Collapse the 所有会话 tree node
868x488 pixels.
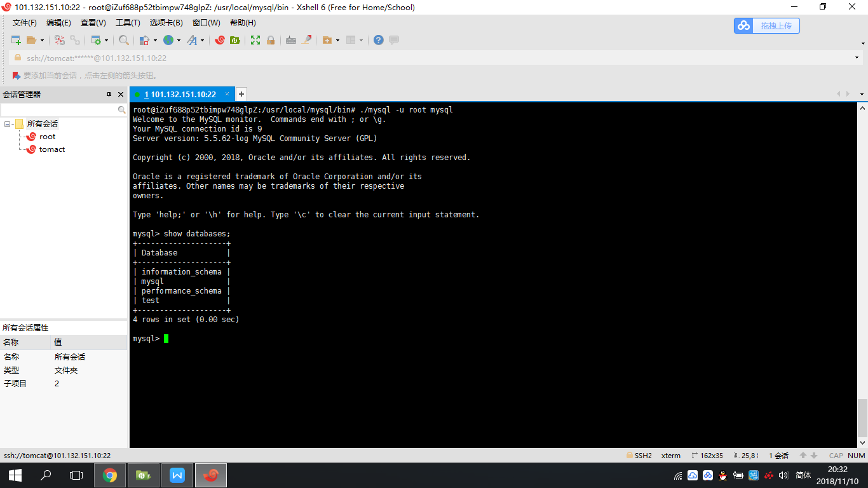click(x=7, y=124)
